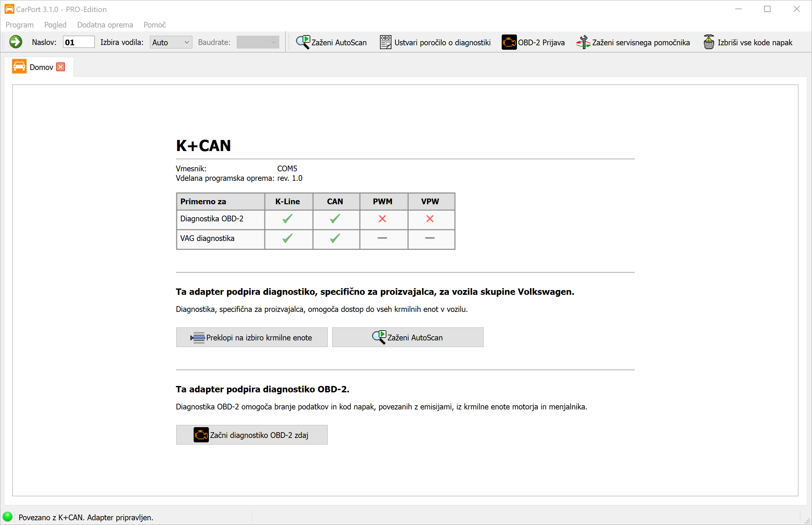Start Začni diagnostiko OBD-2 zdaj
This screenshot has width=812, height=525.
(x=252, y=435)
